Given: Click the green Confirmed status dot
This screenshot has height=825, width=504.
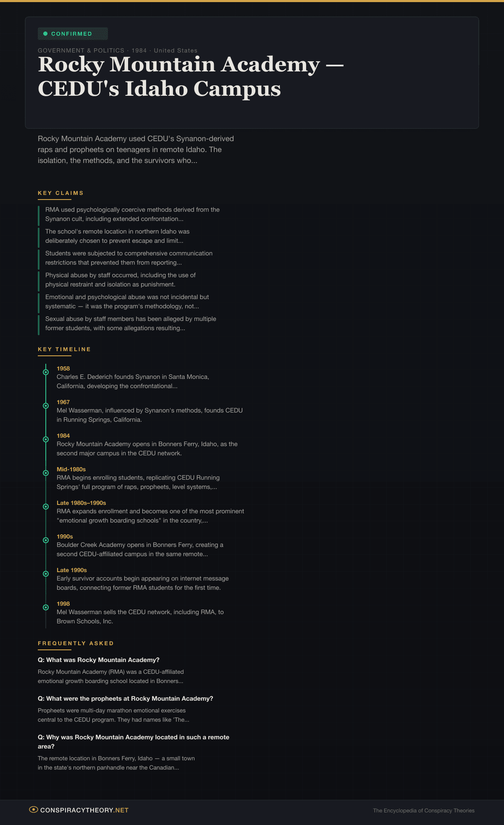Looking at the screenshot, I should coord(45,34).
